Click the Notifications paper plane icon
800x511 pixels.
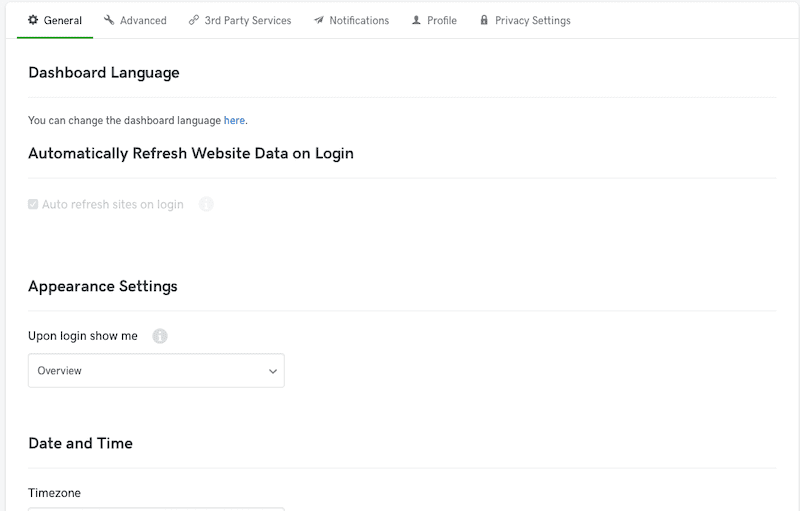(319, 20)
